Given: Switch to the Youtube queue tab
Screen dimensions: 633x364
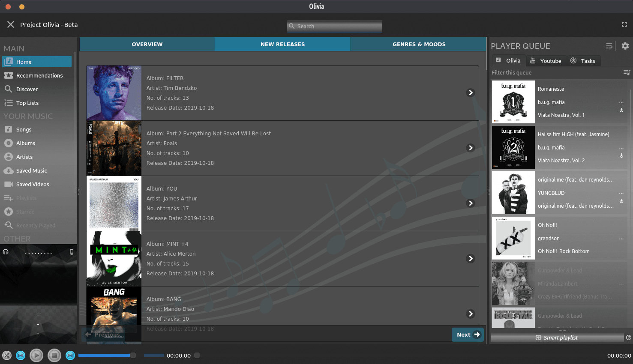Looking at the screenshot, I should [x=546, y=61].
